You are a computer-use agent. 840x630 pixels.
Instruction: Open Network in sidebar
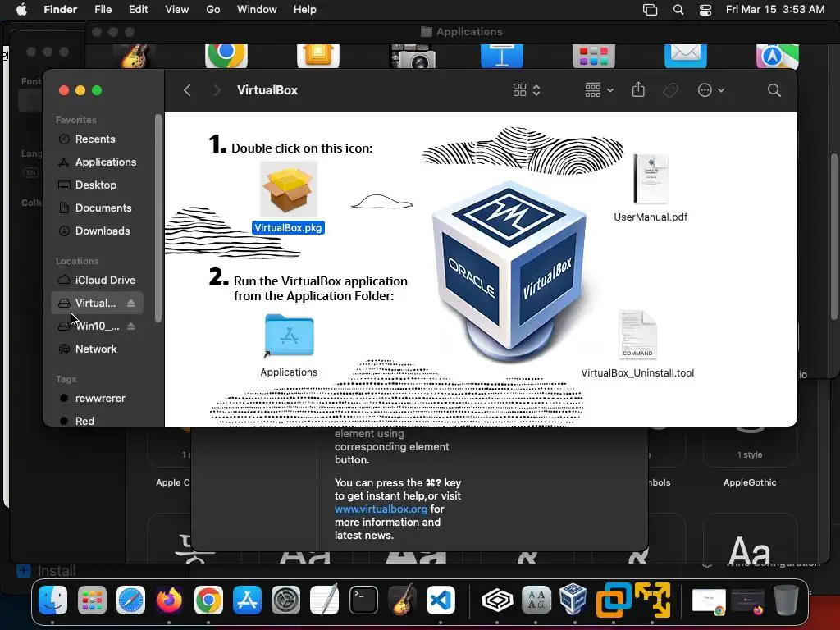pyautogui.click(x=97, y=349)
